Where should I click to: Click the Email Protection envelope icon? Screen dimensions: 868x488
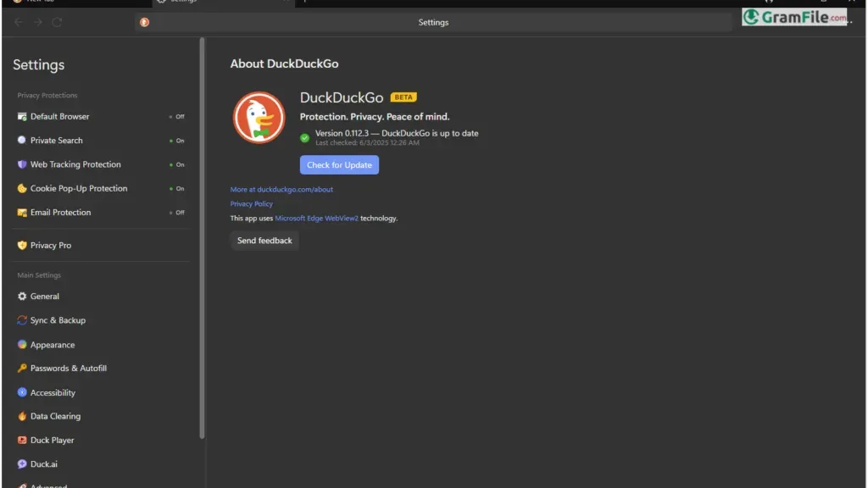click(x=21, y=213)
